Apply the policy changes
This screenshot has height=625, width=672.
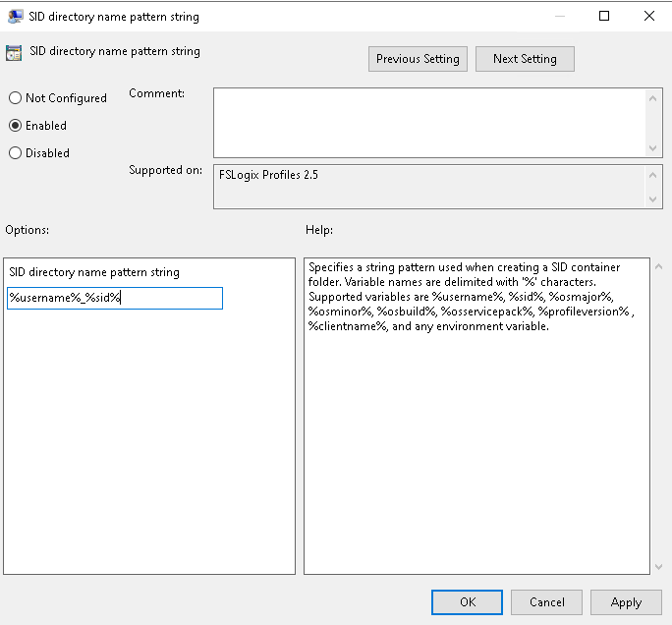click(x=626, y=602)
